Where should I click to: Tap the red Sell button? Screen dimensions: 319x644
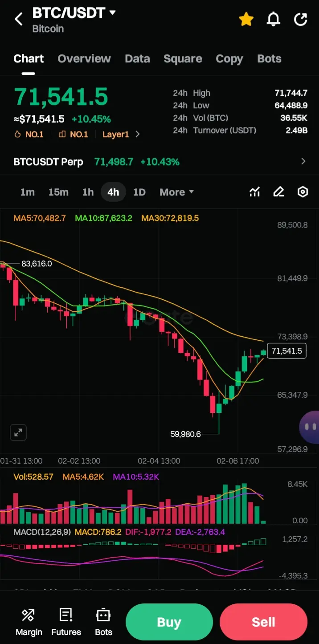click(x=264, y=622)
